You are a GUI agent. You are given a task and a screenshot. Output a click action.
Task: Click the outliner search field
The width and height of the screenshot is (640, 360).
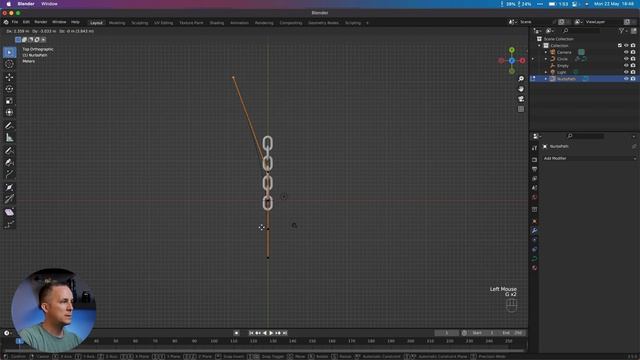(x=582, y=31)
